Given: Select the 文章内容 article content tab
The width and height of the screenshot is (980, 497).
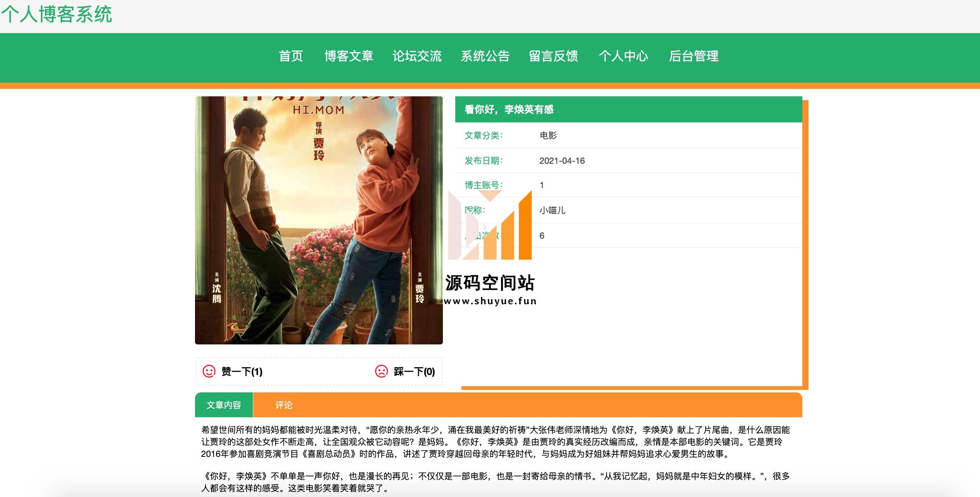Looking at the screenshot, I should pyautogui.click(x=224, y=405).
